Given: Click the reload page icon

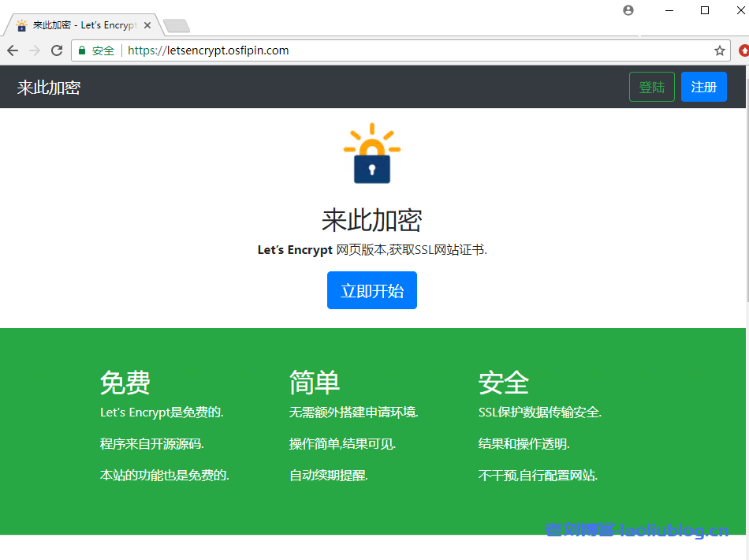Looking at the screenshot, I should pyautogui.click(x=56, y=50).
